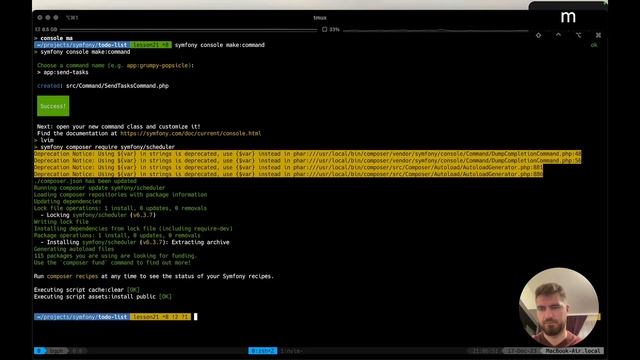Viewport: 640px width, 360px height.
Task: Click the CPU 33% indicator icon
Action: pyautogui.click(x=324, y=29)
